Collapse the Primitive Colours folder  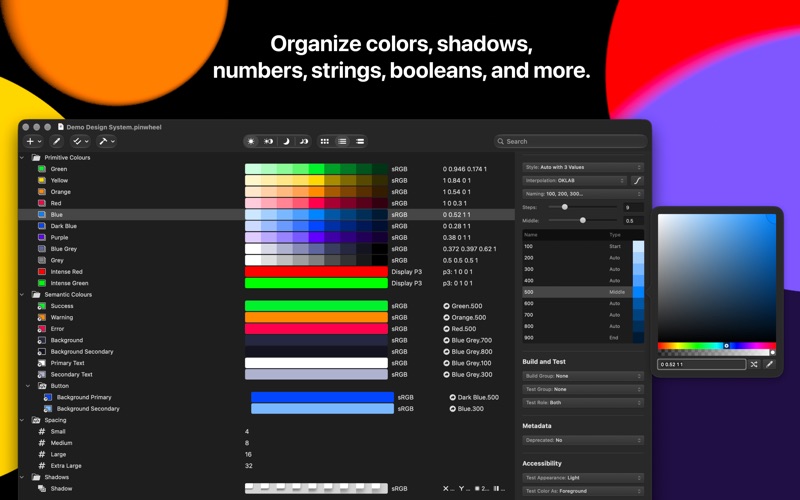click(x=22, y=158)
